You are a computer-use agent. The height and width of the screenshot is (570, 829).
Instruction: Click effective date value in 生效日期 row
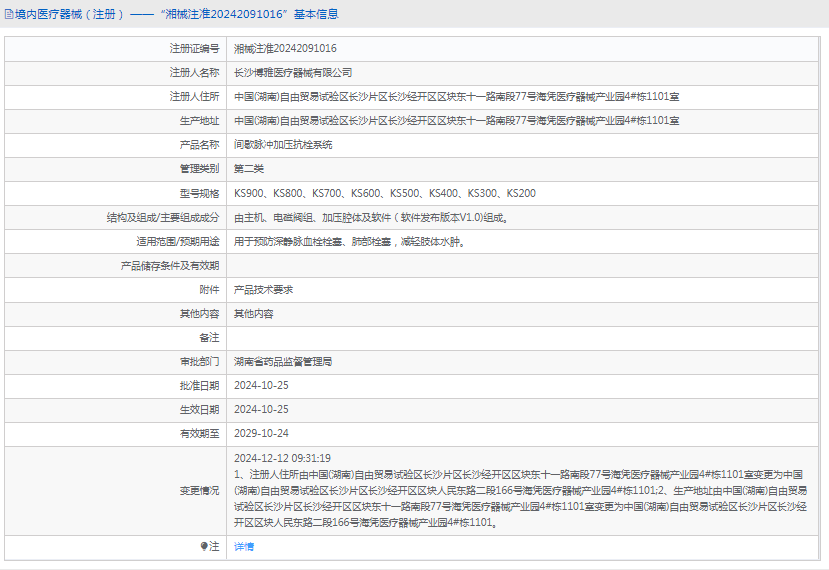tap(261, 409)
